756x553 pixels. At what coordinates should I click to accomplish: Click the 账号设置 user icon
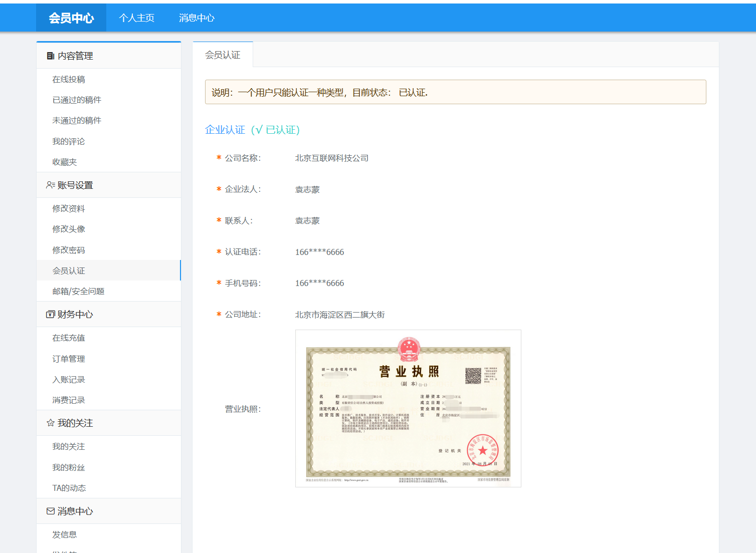(50, 185)
